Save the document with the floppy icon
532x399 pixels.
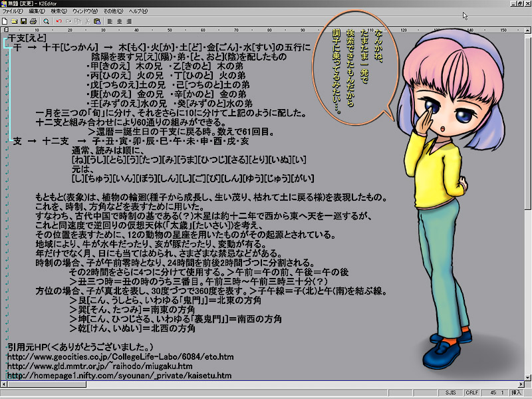click(x=23, y=21)
